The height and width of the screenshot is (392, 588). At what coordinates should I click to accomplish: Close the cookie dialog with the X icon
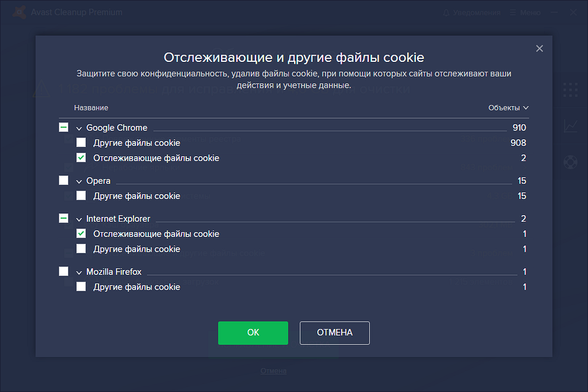[539, 48]
